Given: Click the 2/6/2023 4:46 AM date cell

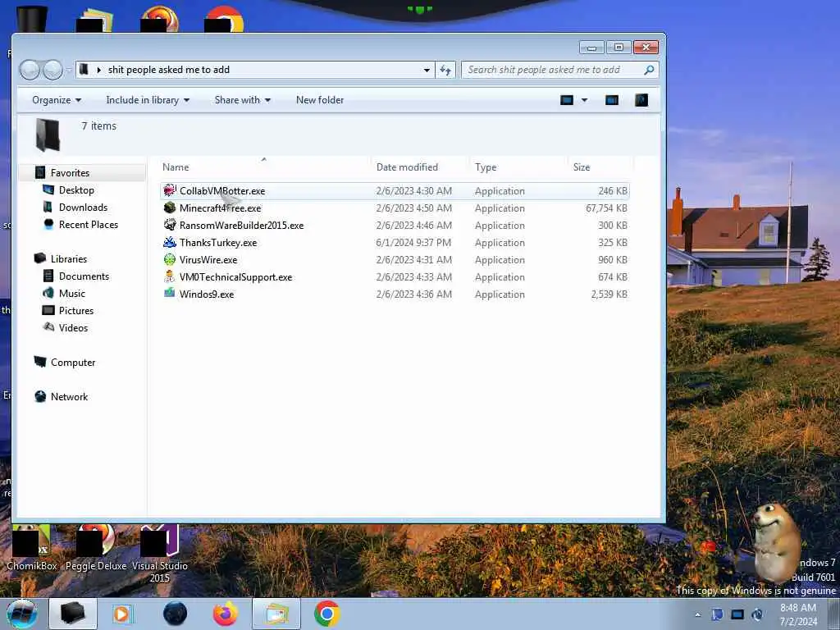Looking at the screenshot, I should tap(413, 225).
